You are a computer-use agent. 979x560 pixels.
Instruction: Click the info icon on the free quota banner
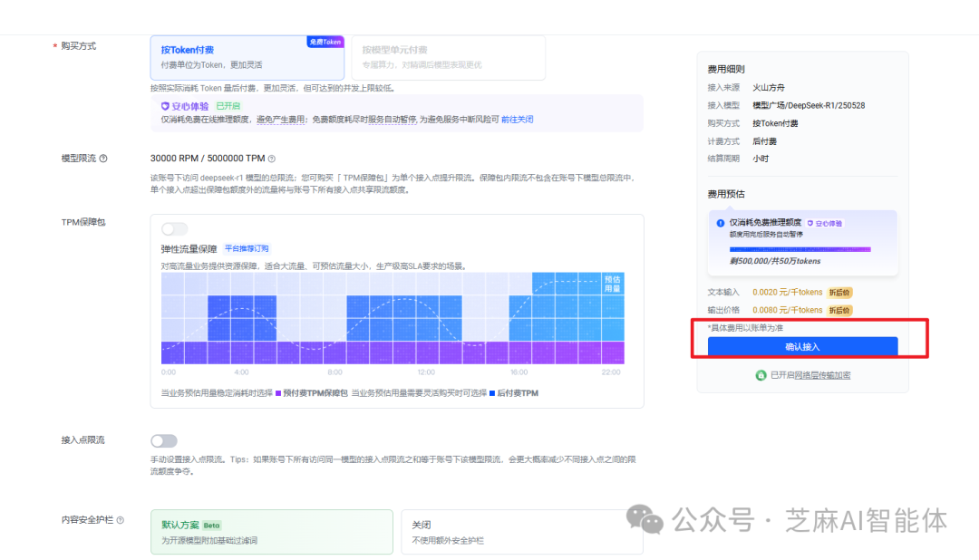pyautogui.click(x=720, y=224)
